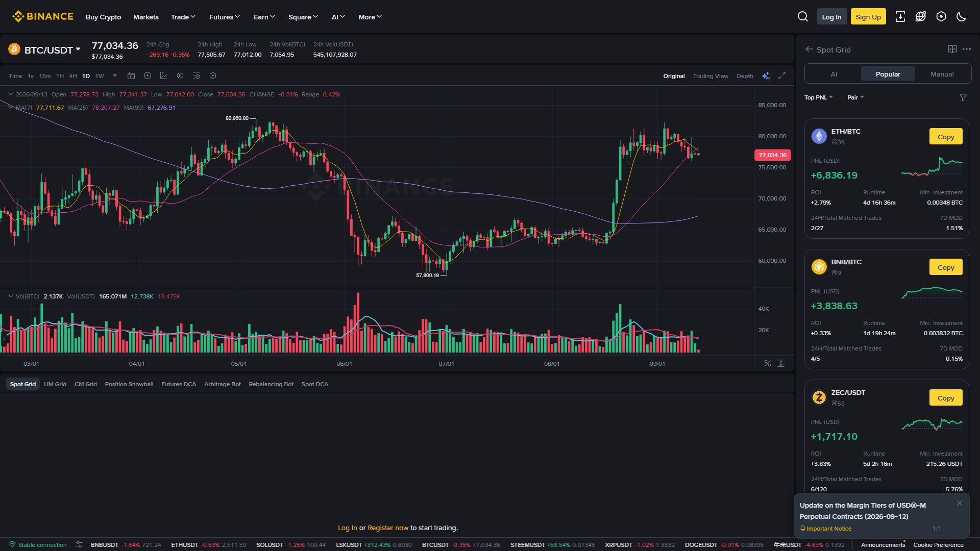Click the hexagon chart preferences icon
Image resolution: width=980 pixels, height=551 pixels.
[x=213, y=76]
